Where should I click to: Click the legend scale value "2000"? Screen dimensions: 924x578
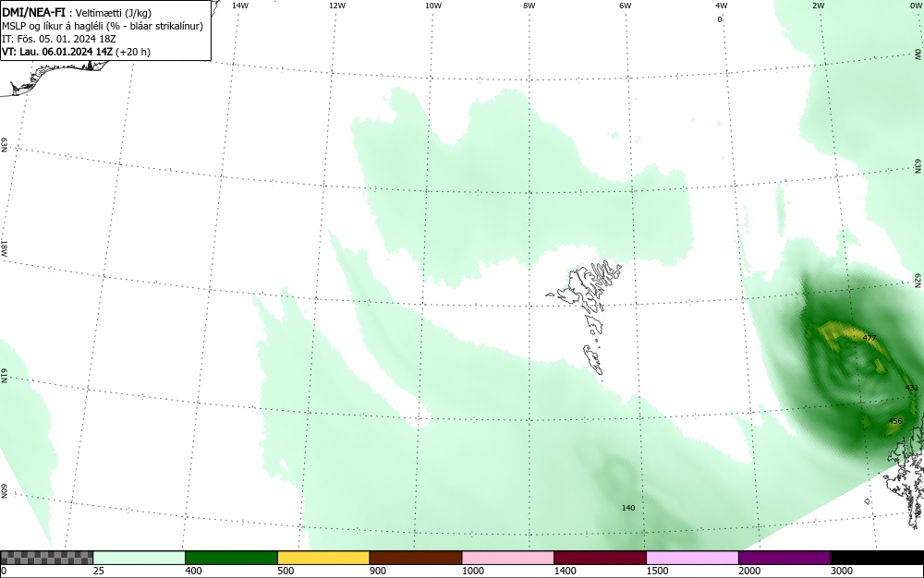[x=749, y=571]
